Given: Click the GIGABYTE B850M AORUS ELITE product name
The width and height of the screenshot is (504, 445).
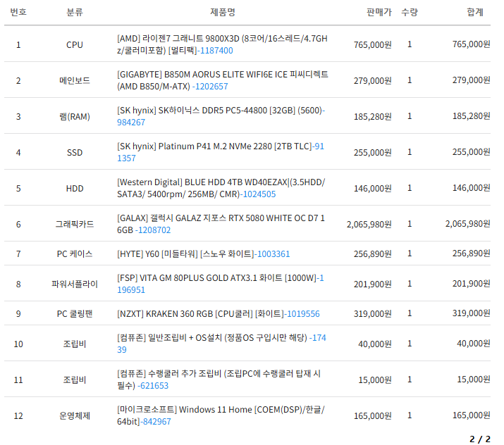Looking at the screenshot, I should point(223,80).
